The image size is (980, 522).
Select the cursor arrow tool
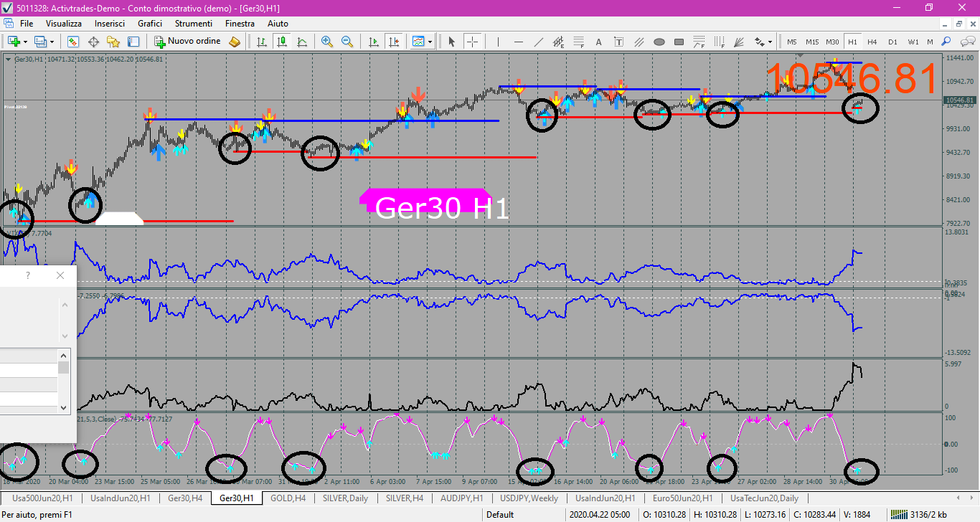point(451,42)
